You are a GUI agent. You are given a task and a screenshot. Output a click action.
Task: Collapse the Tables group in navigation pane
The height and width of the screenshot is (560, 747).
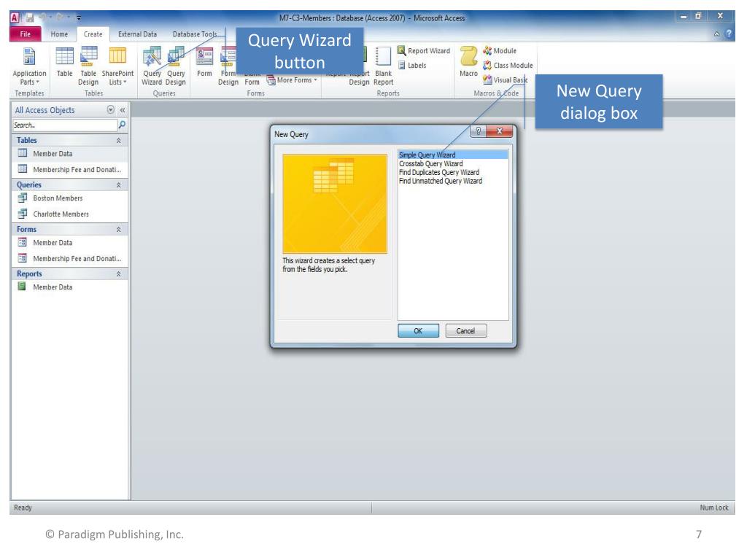119,141
